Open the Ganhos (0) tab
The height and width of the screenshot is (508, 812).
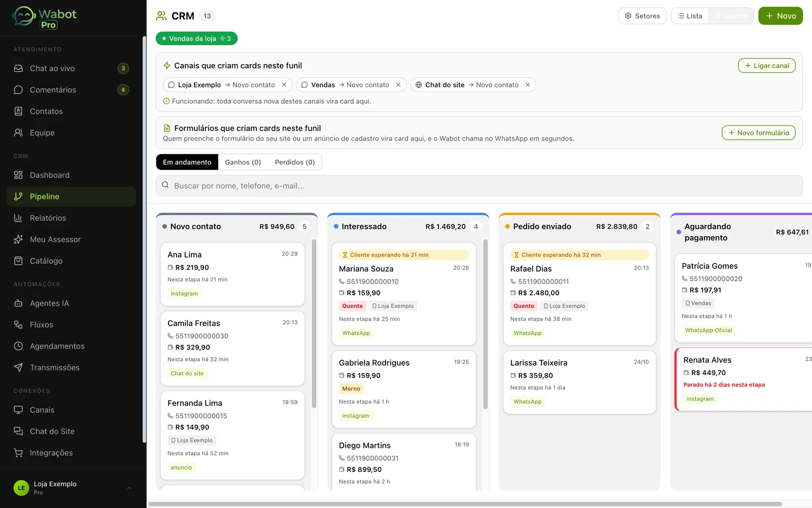click(x=243, y=162)
